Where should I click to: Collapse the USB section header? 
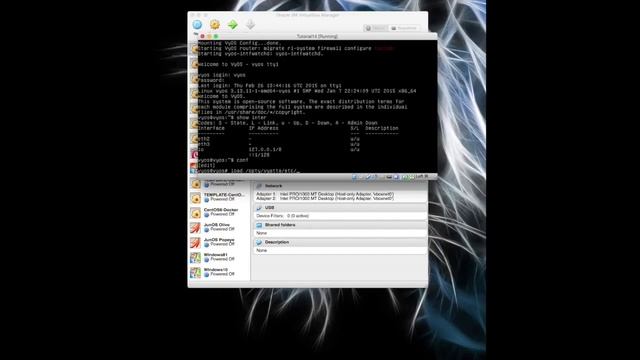tap(340, 208)
